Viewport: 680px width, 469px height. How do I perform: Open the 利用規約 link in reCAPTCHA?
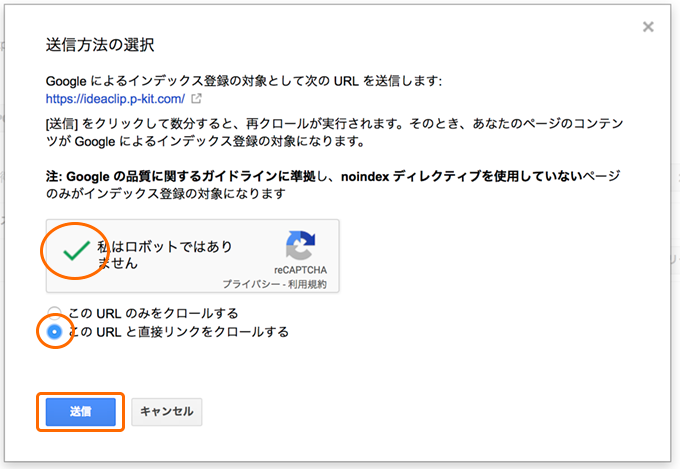307,284
